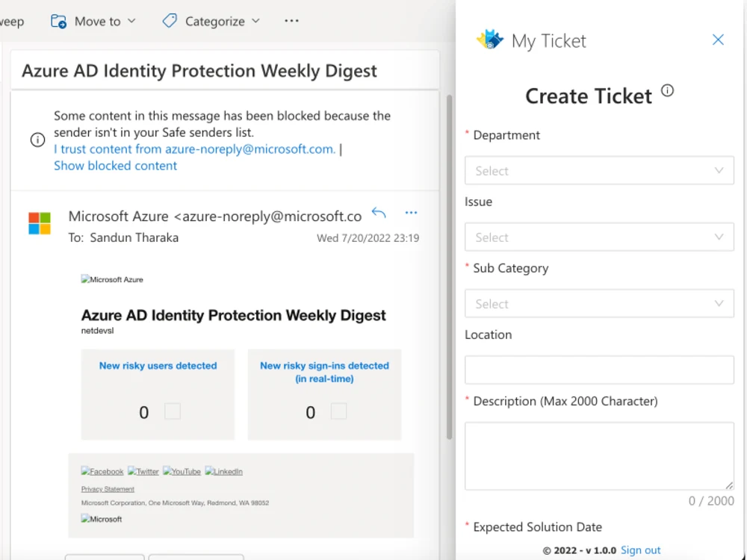Click the My Ticket logo icon
Viewport: 747px width, 560px height.
pos(490,40)
